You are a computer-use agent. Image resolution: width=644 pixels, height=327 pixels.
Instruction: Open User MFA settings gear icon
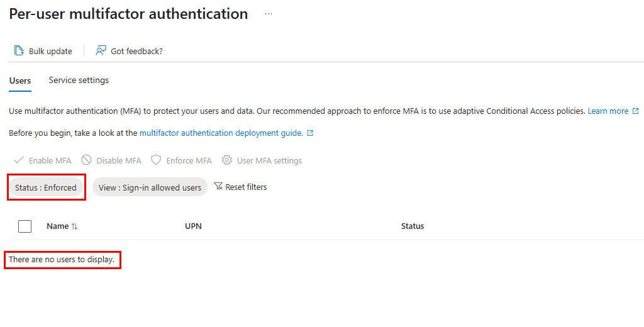pos(227,160)
